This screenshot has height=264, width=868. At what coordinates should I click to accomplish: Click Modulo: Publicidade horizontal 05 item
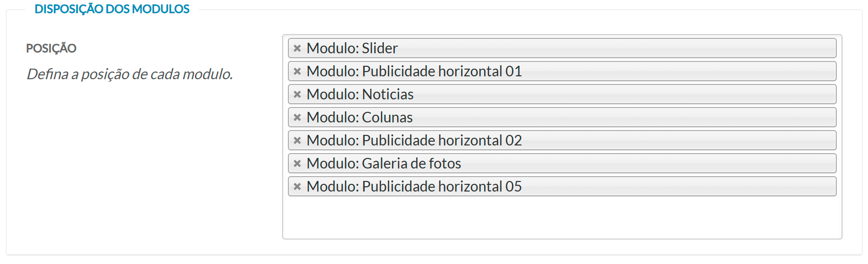tap(414, 186)
